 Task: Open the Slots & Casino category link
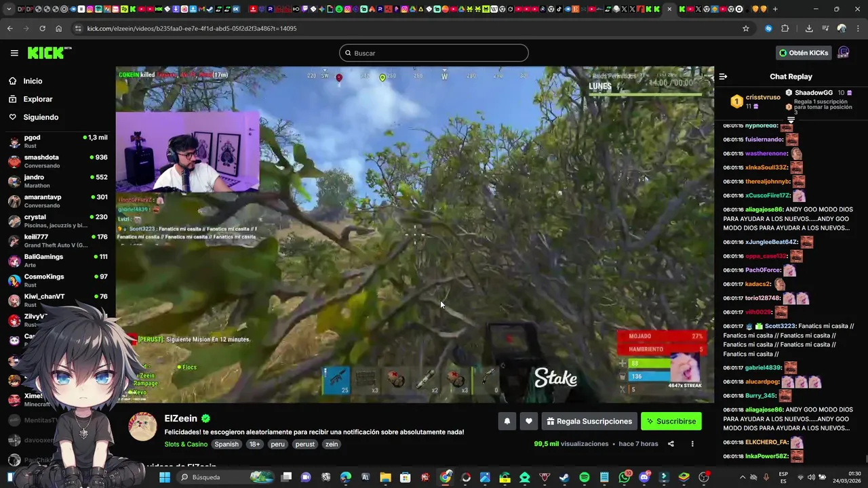186,445
